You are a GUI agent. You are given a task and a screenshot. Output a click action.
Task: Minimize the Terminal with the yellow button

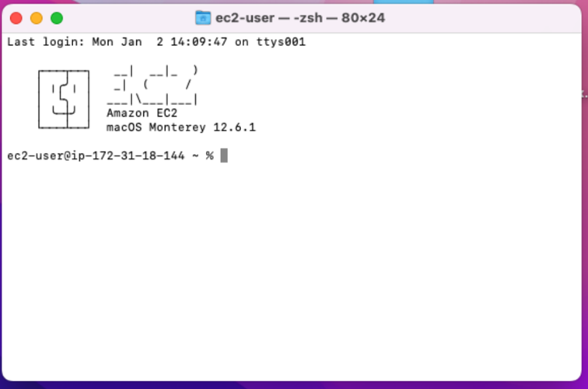click(x=37, y=18)
